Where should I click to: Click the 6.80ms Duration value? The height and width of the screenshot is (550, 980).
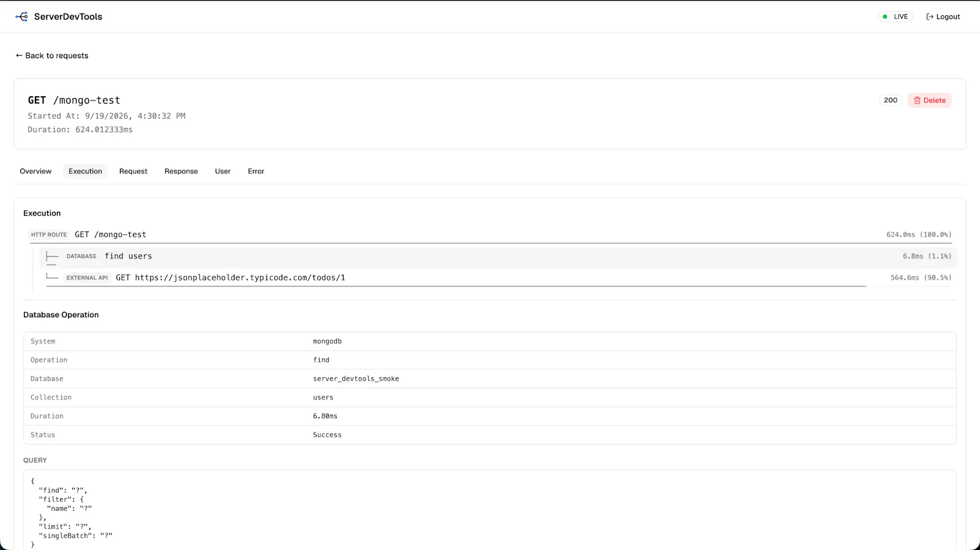pos(325,416)
